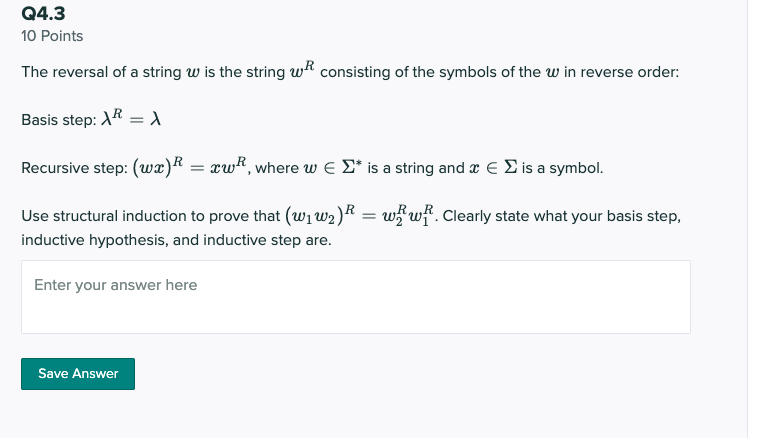This screenshot has width=780, height=438.
Task: Click the '10 Points' label
Action: pyautogui.click(x=52, y=36)
